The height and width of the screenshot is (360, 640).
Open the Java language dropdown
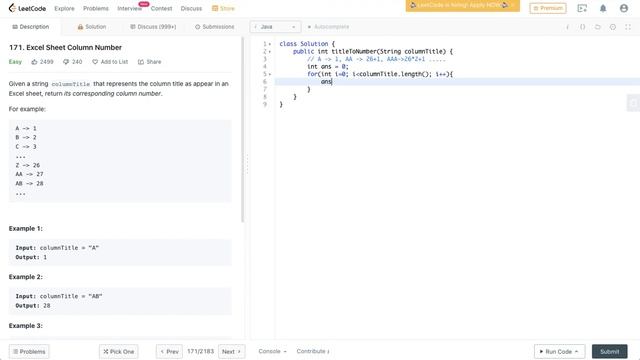tap(275, 27)
